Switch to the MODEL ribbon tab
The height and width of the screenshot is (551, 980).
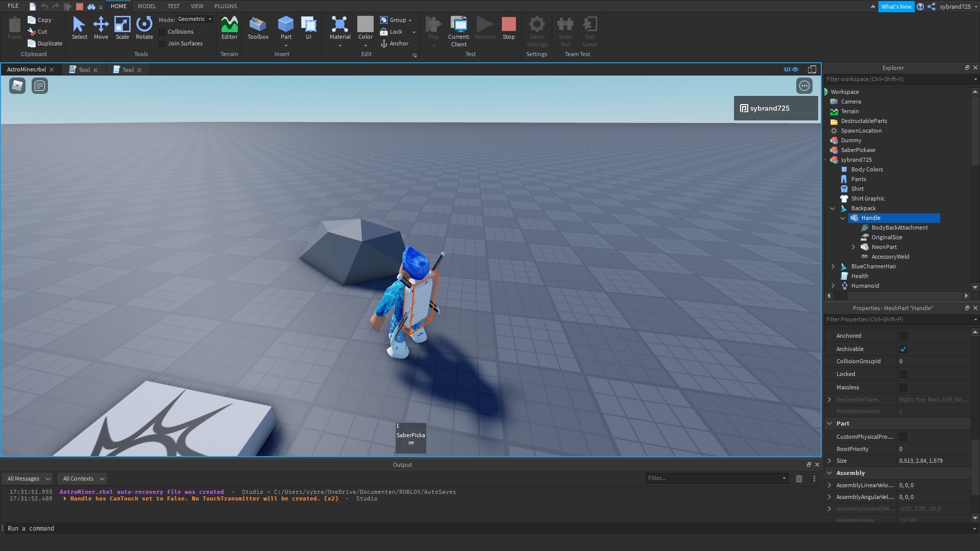pos(146,6)
